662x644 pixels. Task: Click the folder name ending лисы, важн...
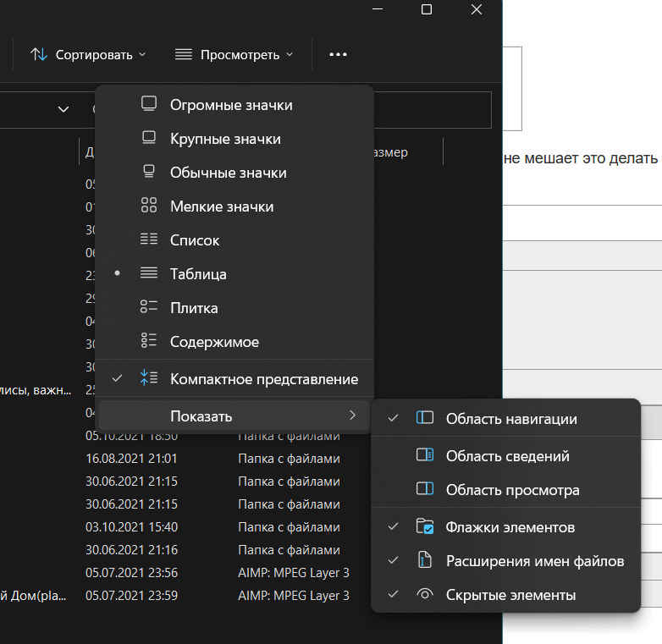coord(36,390)
